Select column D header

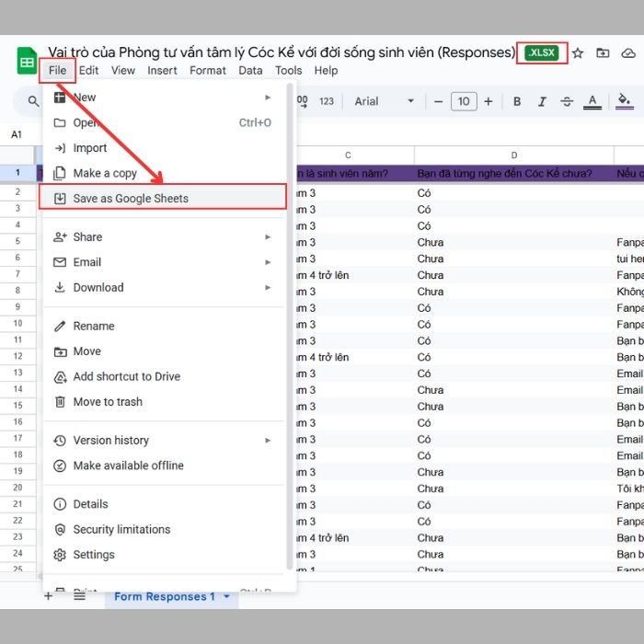pos(513,155)
